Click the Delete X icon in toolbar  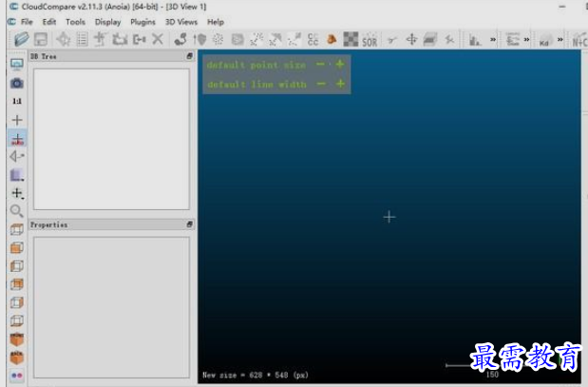click(158, 39)
